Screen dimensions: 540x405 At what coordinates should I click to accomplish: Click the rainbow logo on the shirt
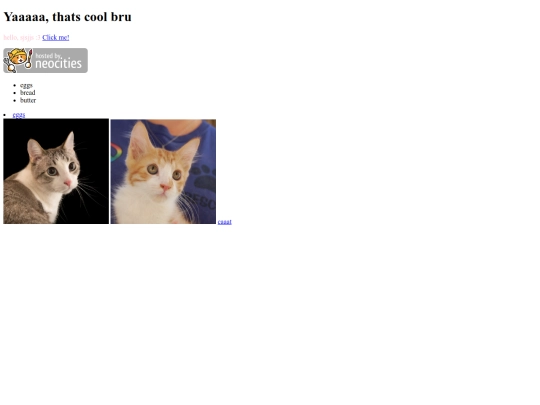click(116, 152)
